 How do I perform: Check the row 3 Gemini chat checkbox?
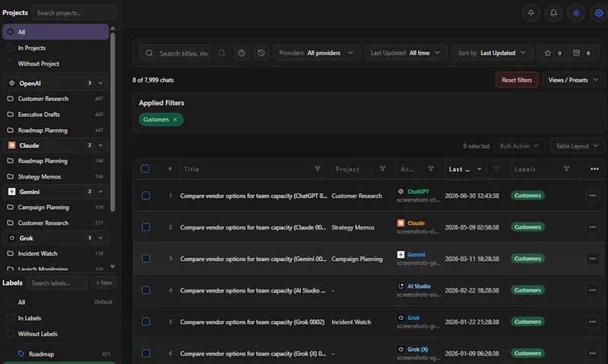[x=146, y=258]
